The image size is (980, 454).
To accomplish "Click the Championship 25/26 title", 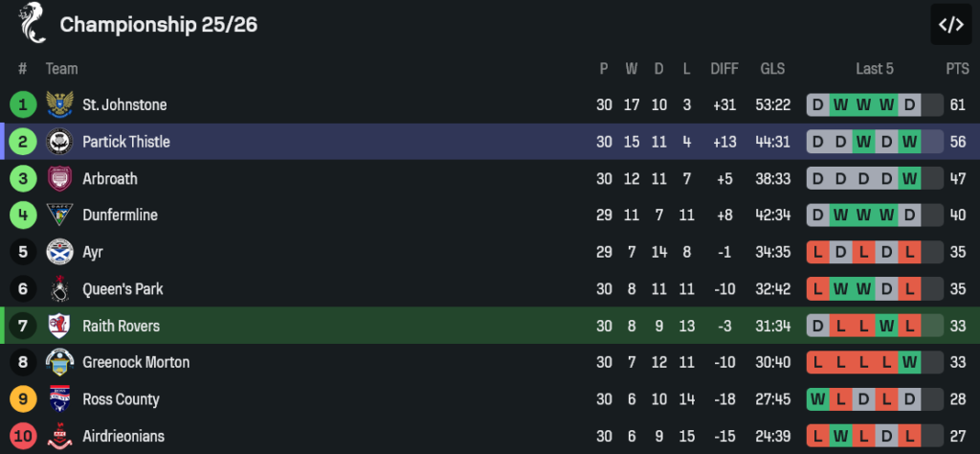I will [x=158, y=25].
